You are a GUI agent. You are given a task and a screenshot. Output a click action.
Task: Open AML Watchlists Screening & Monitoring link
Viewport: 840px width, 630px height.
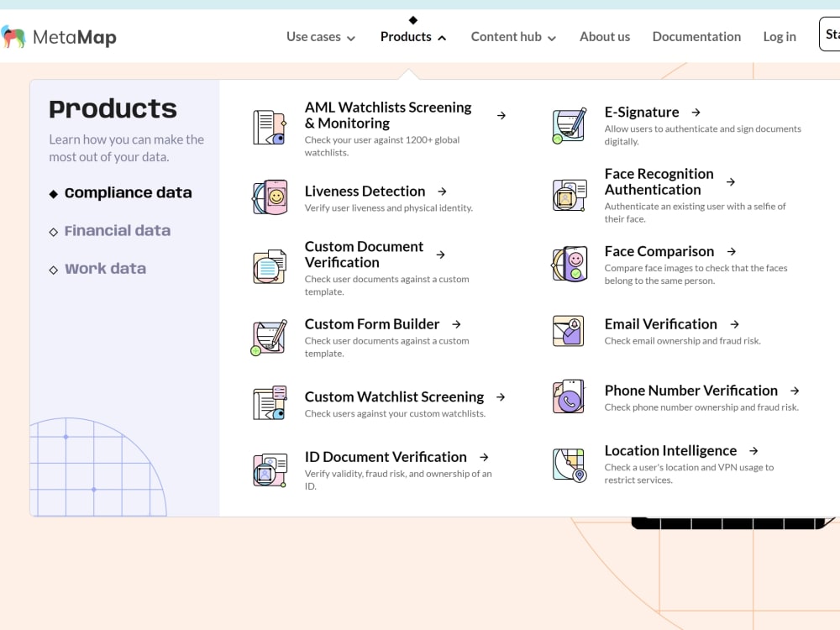click(388, 115)
